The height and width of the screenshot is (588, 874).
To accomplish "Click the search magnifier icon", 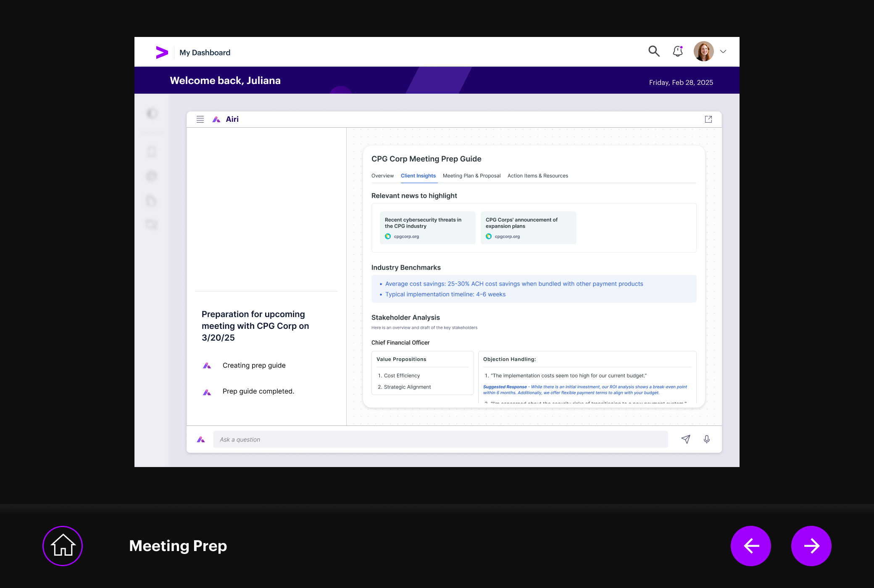I will [x=654, y=51].
